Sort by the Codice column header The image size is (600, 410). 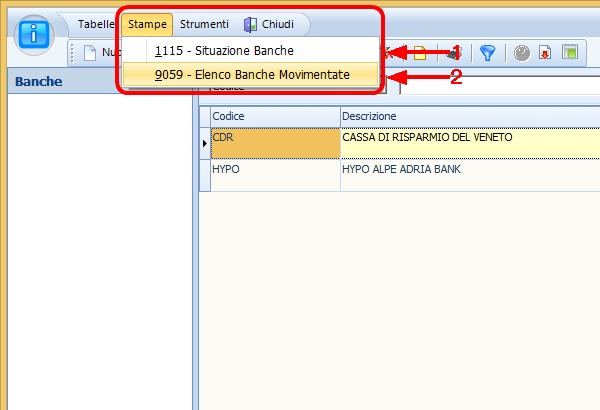274,117
